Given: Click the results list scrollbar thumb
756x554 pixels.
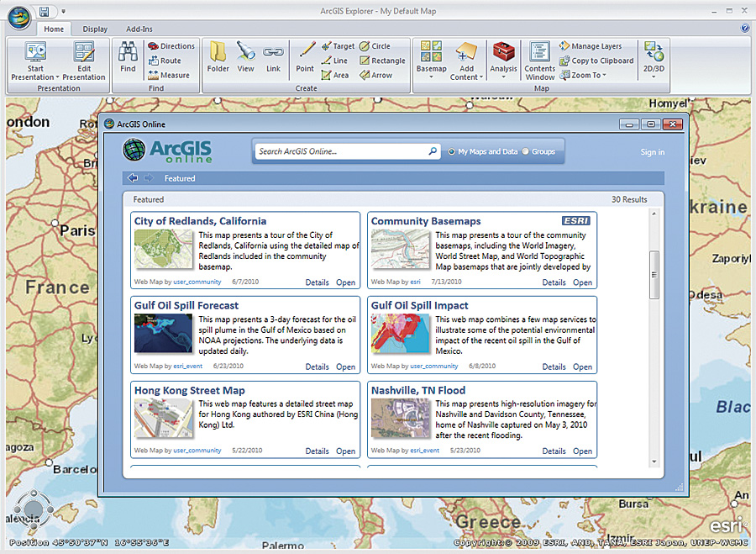Looking at the screenshot, I should pyautogui.click(x=654, y=275).
